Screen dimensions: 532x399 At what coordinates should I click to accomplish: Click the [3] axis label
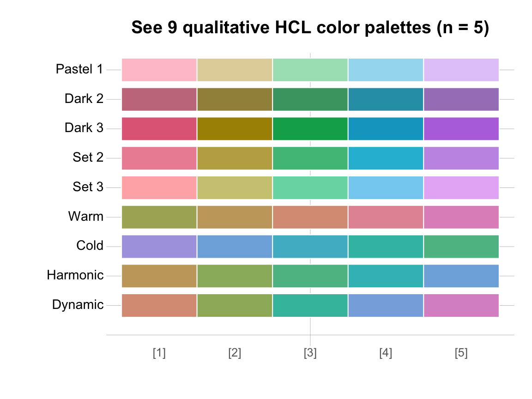click(310, 354)
